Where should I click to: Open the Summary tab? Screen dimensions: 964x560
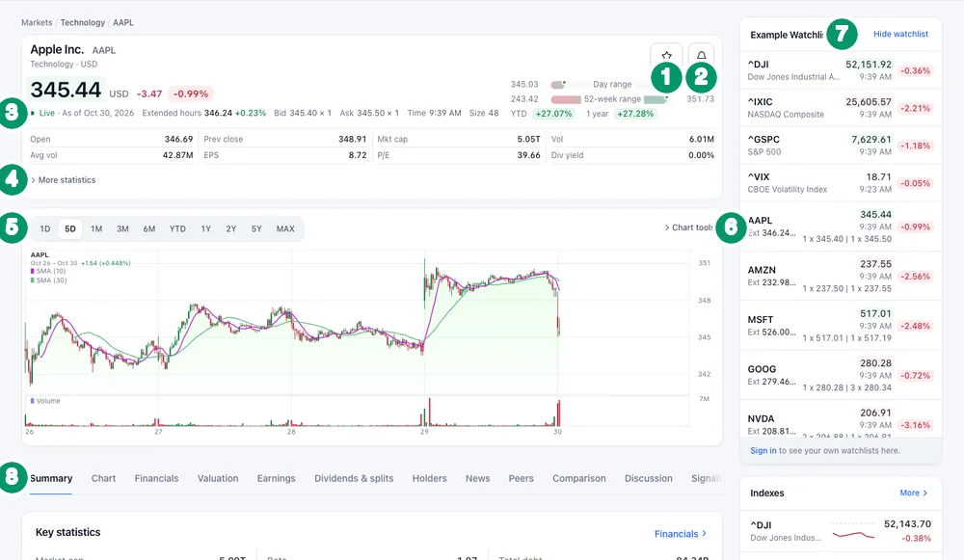(x=51, y=478)
